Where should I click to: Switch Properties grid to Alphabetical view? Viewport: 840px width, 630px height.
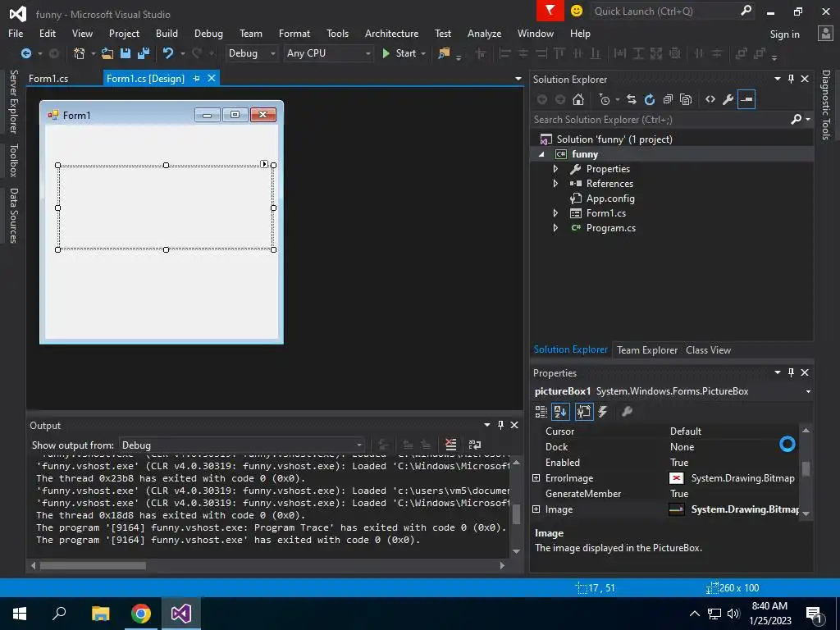coord(560,412)
